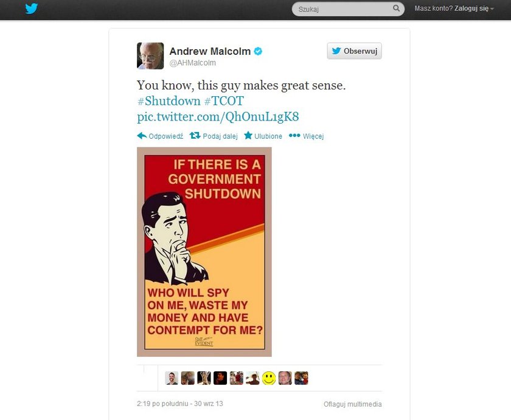The image size is (511, 420).
Task: Open the tweet timestamp 2:19 po południu
Action: (x=180, y=404)
